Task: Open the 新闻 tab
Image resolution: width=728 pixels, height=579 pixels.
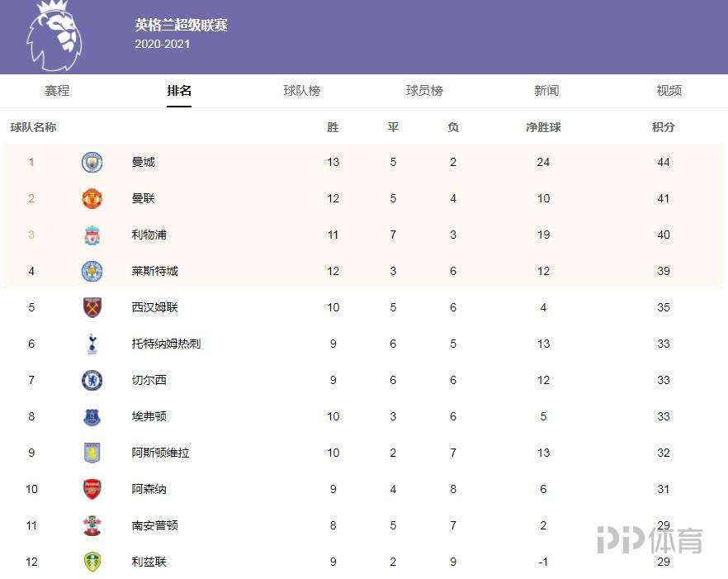Action: [546, 91]
